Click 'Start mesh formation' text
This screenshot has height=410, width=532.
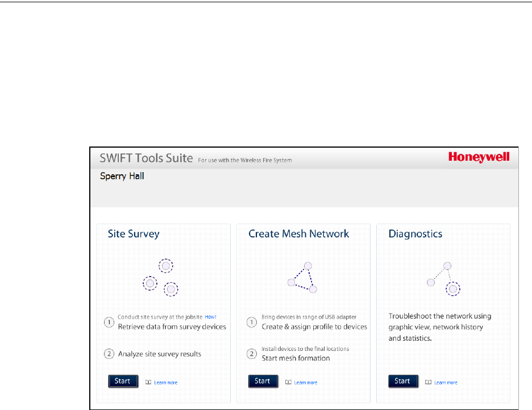tap(296, 358)
